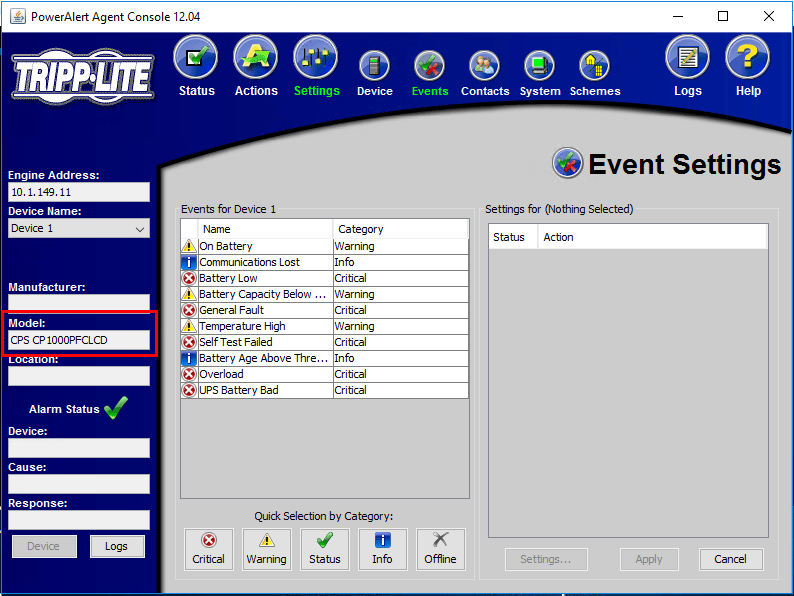Toggle Offline quick selection category
Screen dimensions: 794x596
[440, 549]
